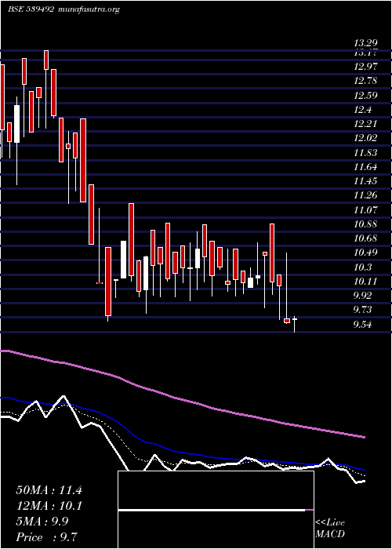Click the Price : 9.7 legend text
Viewport: 392px width, 549px height.
(46, 537)
